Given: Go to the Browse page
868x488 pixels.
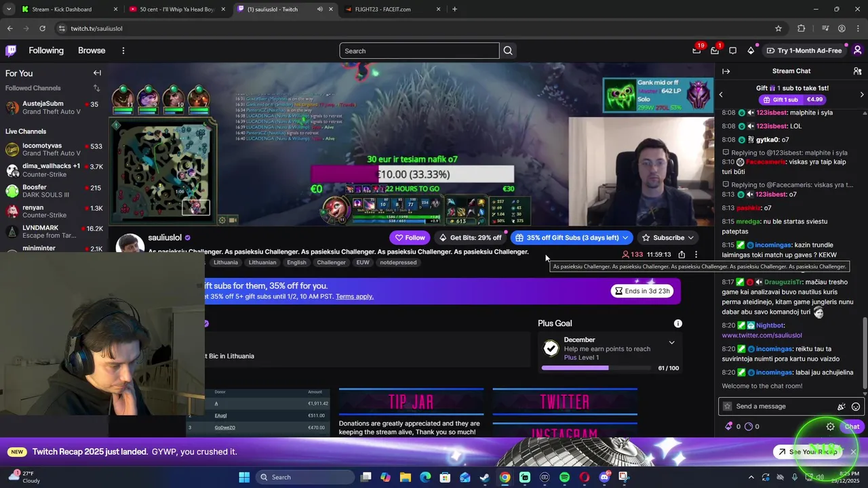Looking at the screenshot, I should 92,51.
